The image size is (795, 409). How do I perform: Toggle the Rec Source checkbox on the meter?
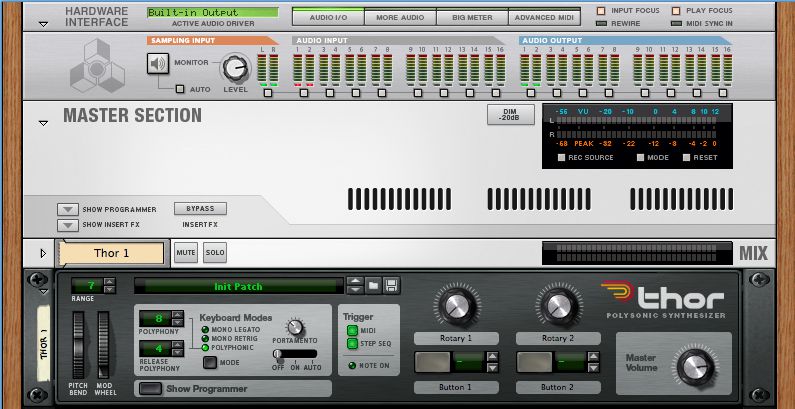(561, 158)
